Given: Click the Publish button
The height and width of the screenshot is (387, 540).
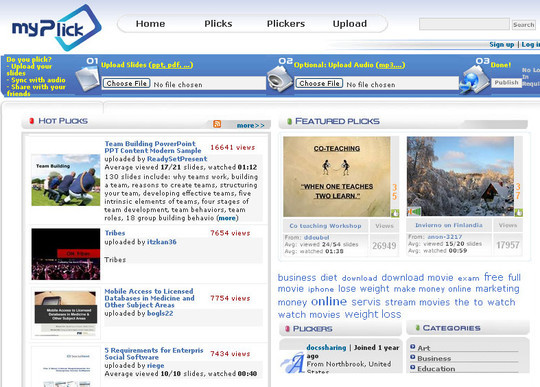Looking at the screenshot, I should (506, 83).
